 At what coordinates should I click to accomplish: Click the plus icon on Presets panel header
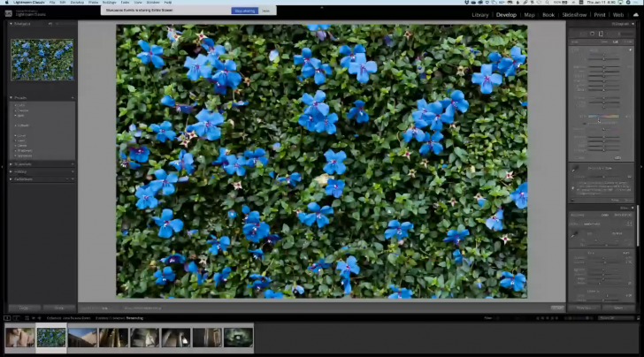[x=73, y=98]
